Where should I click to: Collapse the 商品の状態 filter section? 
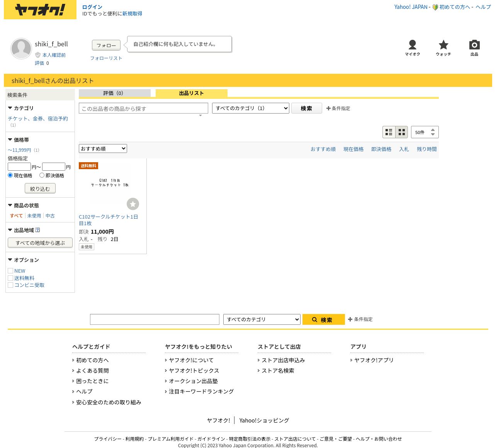coord(10,205)
